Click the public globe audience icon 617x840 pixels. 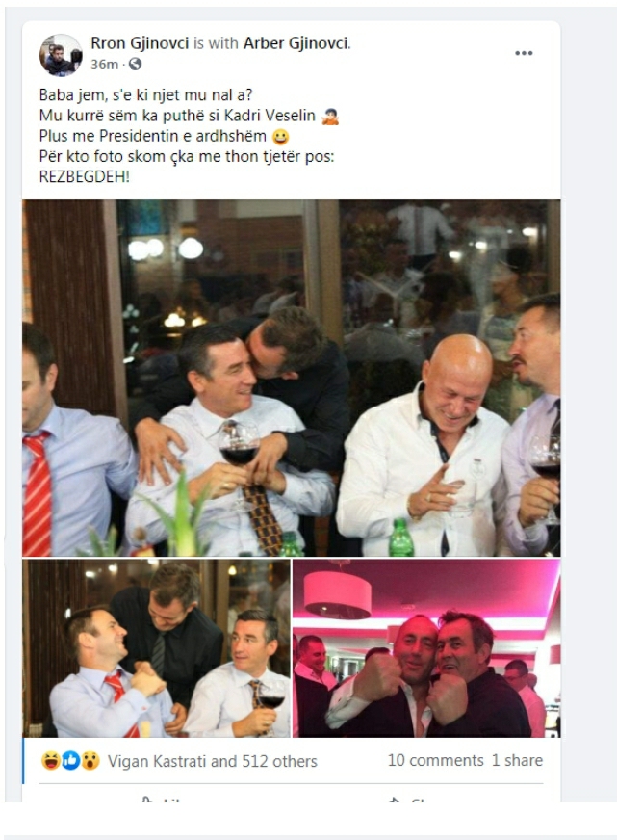(x=136, y=65)
